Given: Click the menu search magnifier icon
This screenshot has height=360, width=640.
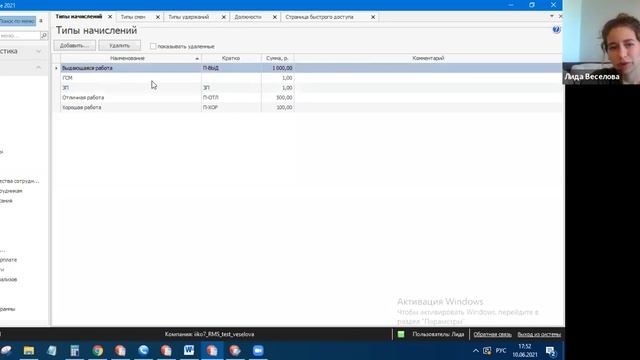Looking at the screenshot, I should tap(44, 36).
